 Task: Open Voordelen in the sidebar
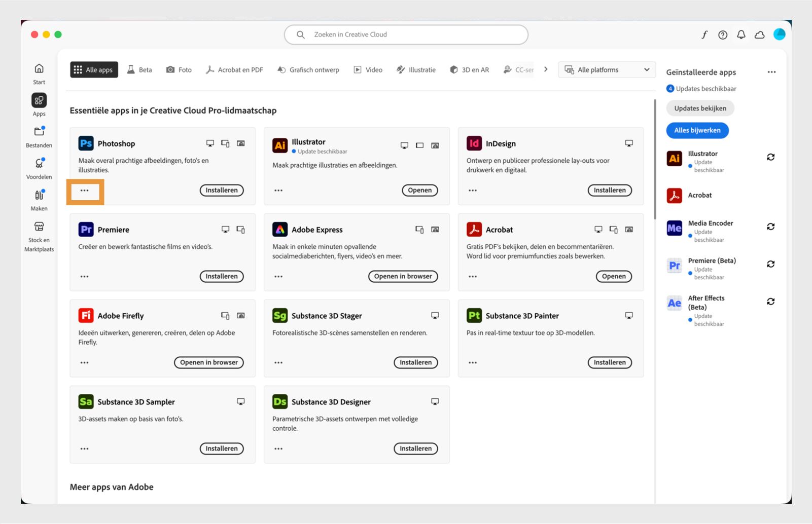[39, 168]
